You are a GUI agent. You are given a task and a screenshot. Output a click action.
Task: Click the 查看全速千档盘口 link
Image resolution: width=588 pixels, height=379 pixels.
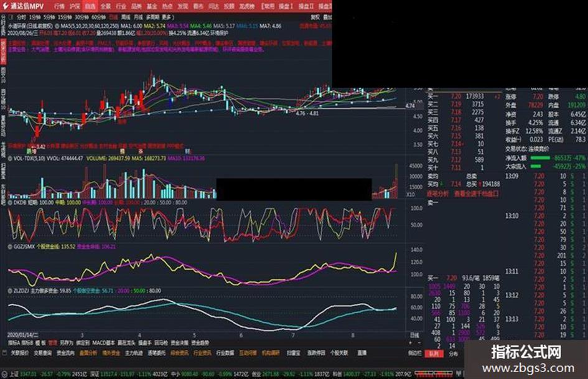[x=476, y=194]
